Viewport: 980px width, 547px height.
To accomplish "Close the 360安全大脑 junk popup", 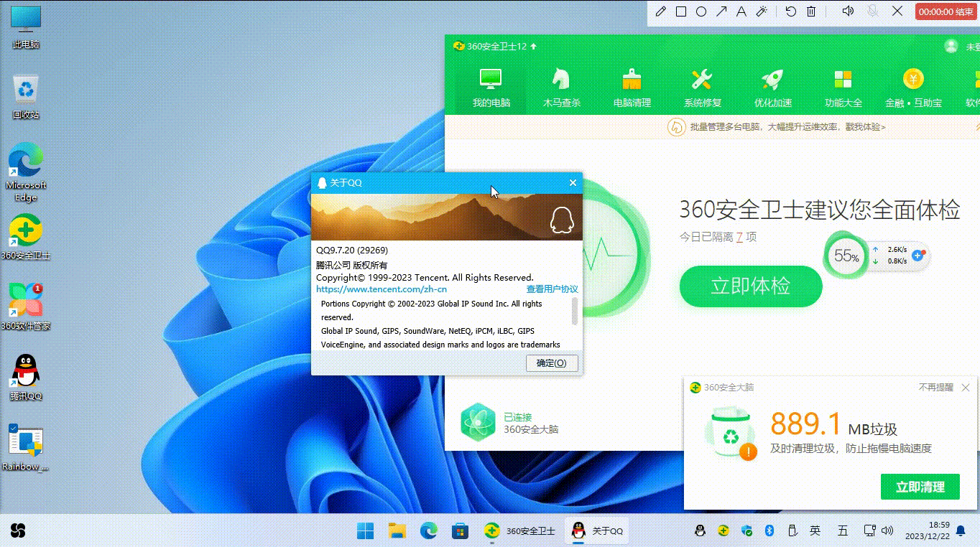I will point(966,388).
